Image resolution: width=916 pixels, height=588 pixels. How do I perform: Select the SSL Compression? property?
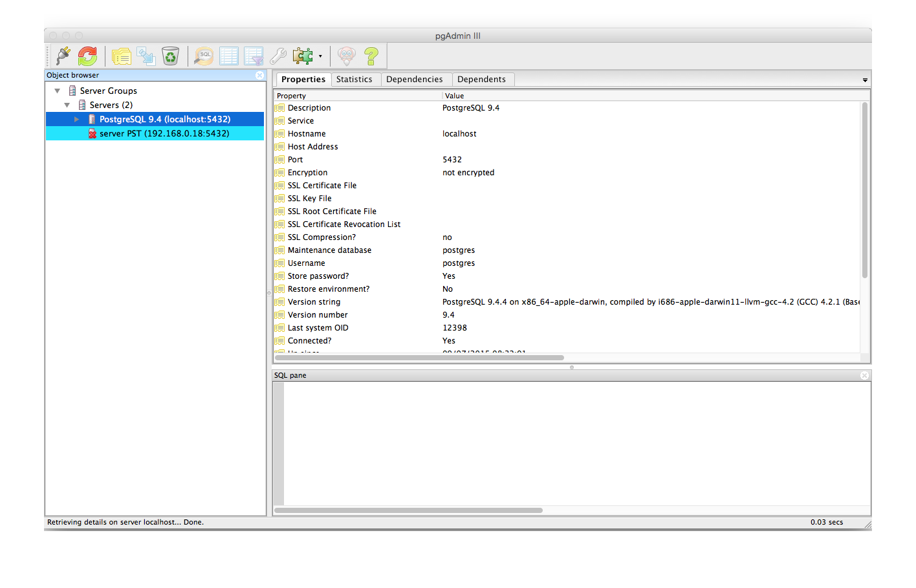click(322, 237)
